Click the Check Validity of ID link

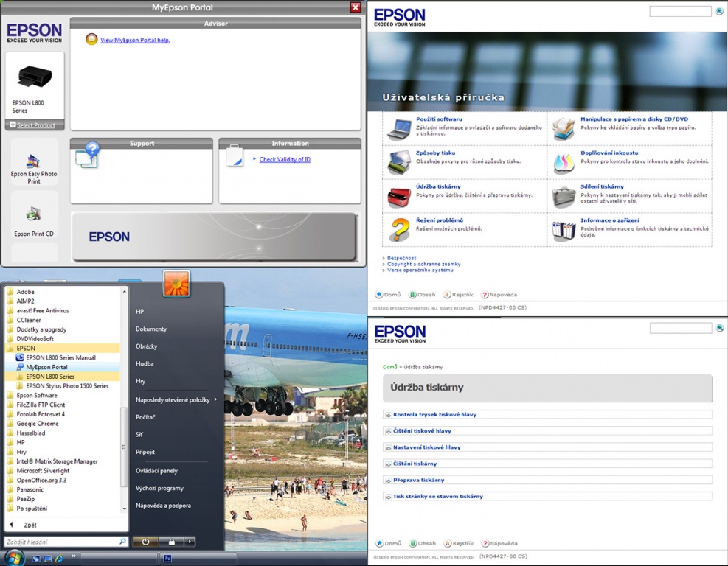pyautogui.click(x=285, y=160)
